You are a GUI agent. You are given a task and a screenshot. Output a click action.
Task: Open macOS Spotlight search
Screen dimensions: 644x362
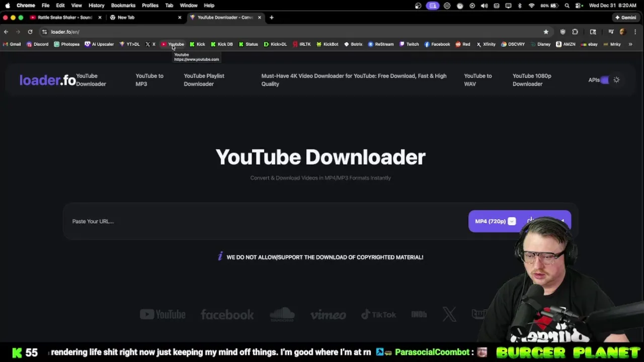point(567,6)
